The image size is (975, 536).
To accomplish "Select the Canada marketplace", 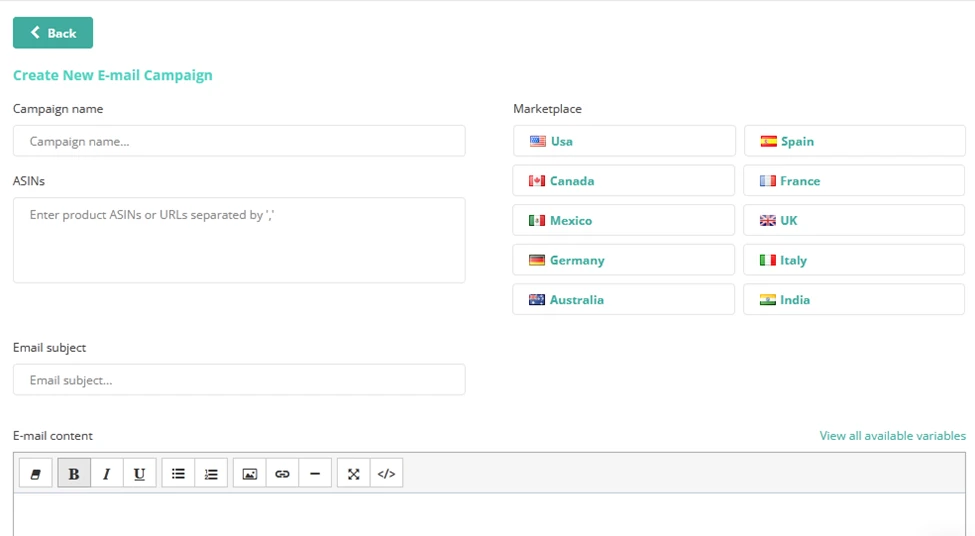I will [x=624, y=181].
